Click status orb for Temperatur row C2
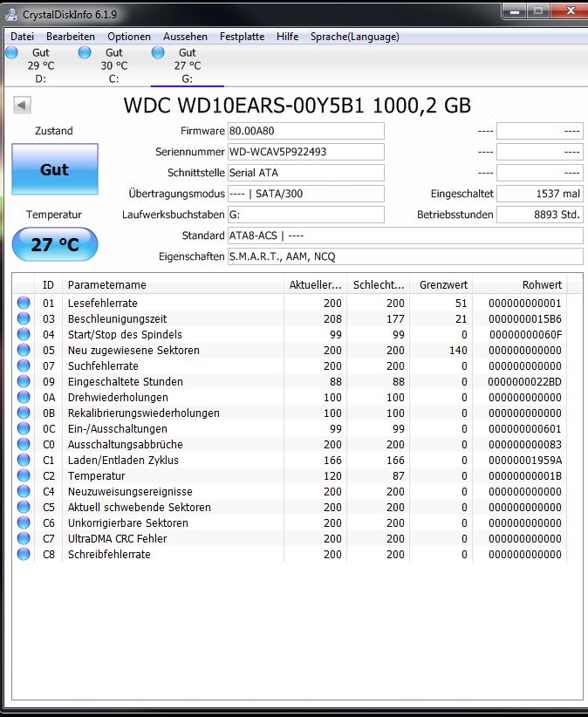The height and width of the screenshot is (717, 588). point(24,475)
